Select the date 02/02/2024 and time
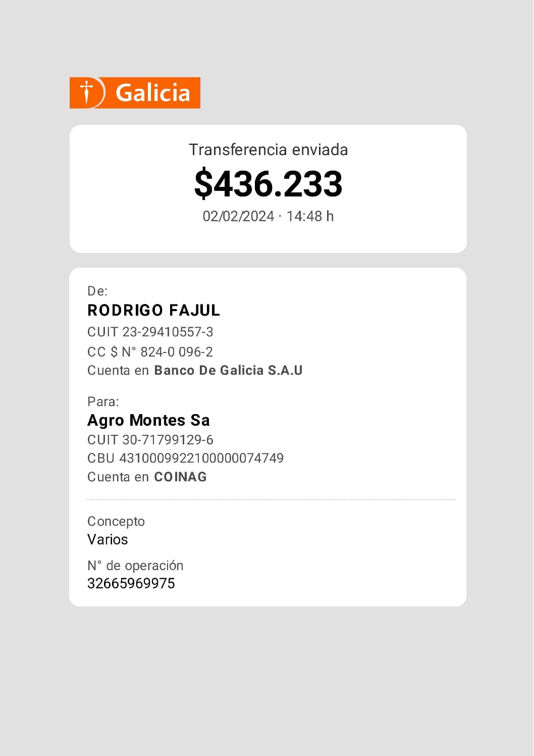Screen dimensions: 534x756 pos(268,217)
